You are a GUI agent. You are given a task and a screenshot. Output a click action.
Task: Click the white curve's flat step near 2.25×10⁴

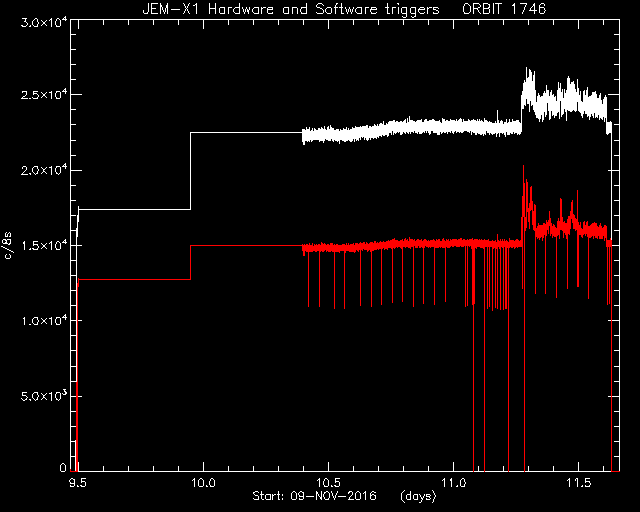[x=246, y=132]
